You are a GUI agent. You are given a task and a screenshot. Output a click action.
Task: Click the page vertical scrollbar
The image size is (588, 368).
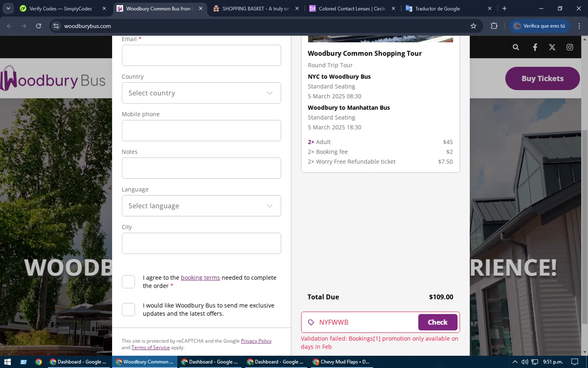[584, 228]
